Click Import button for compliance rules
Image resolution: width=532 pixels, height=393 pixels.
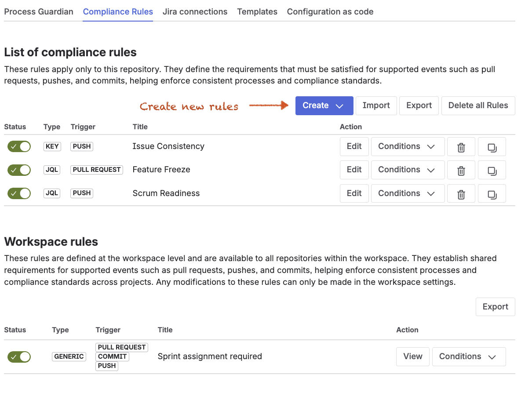pyautogui.click(x=376, y=106)
